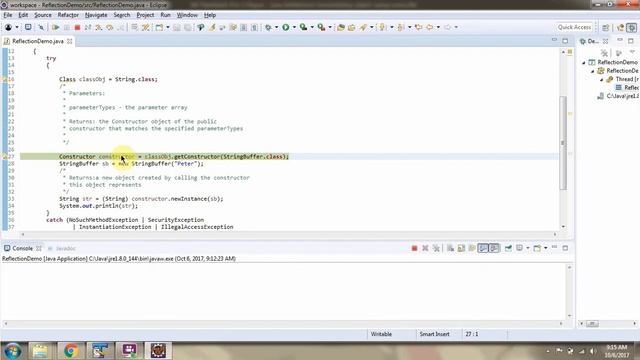Minimize the Console panel
Screen dimensions: 640x360
tap(554, 248)
